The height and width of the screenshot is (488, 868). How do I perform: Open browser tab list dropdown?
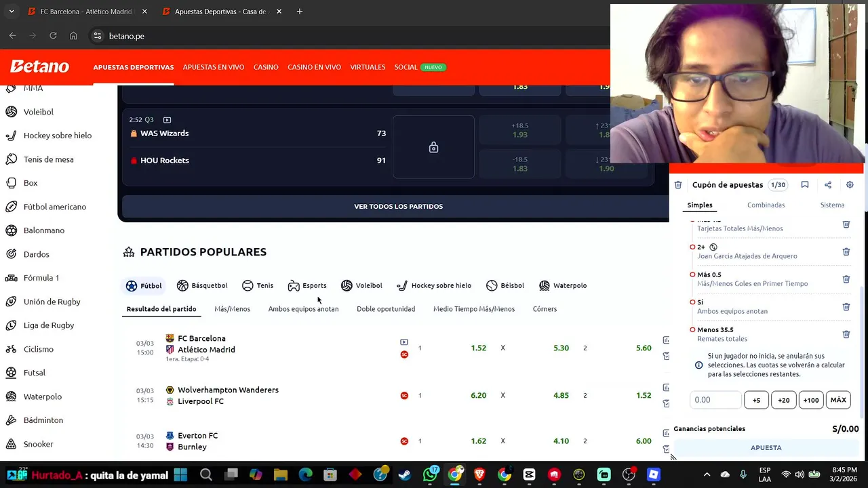(x=12, y=12)
